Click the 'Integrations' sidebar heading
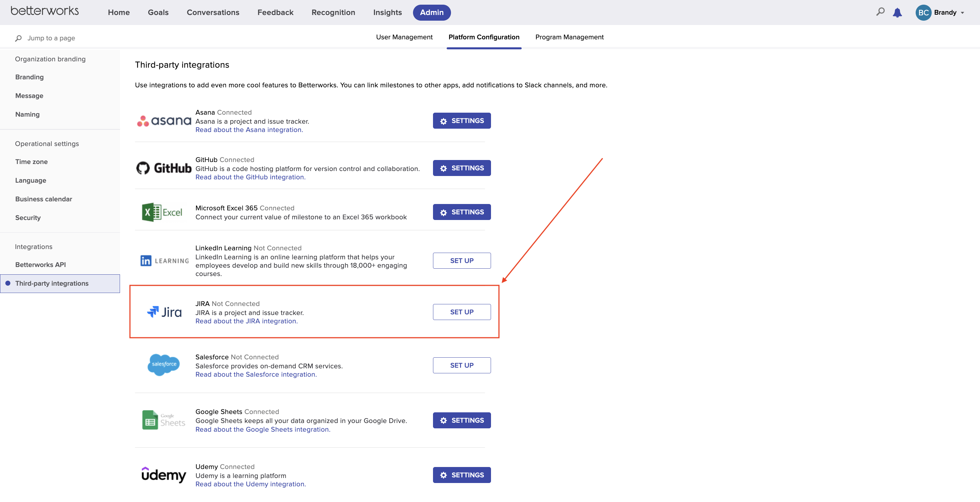 coord(33,247)
